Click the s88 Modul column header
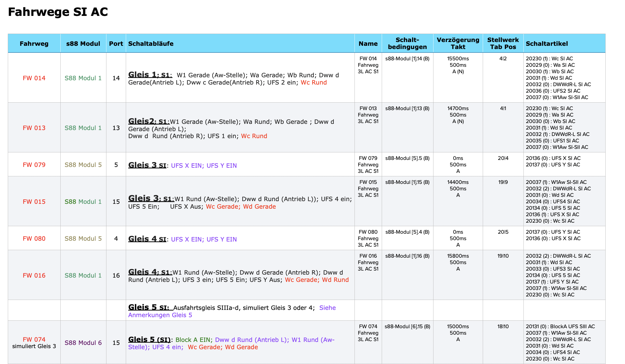Screen dimensions: 625x364 coord(83,44)
